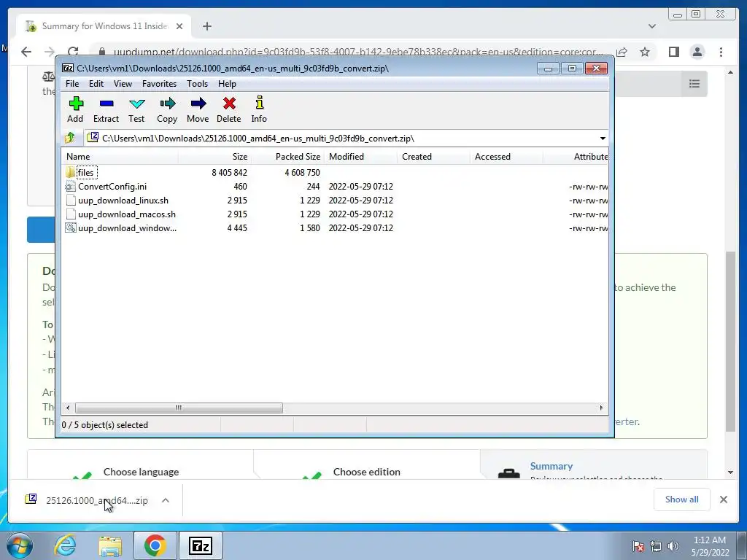Sort by the Name column header
The image size is (747, 560).
pyautogui.click(x=120, y=157)
